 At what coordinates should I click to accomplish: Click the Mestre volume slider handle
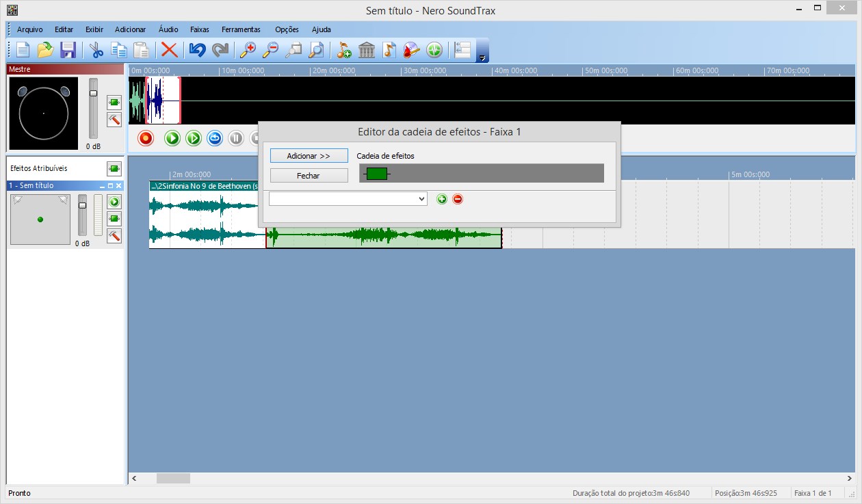94,93
